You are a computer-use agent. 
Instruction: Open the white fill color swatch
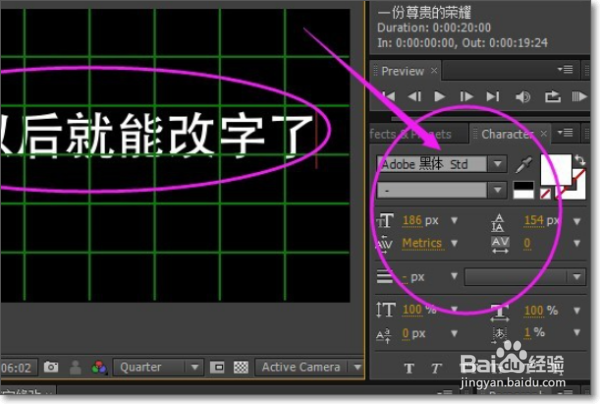click(556, 170)
